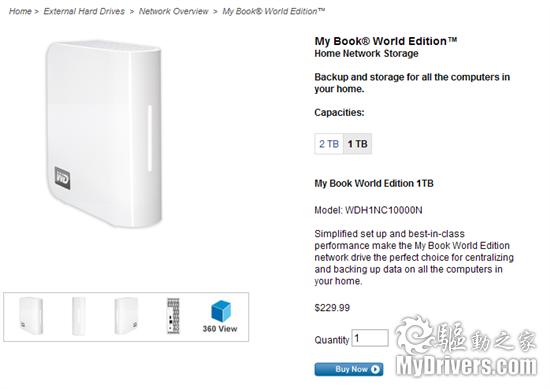550x389 pixels.
Task: Click the arrow icon on Buy Now
Action: (x=375, y=369)
